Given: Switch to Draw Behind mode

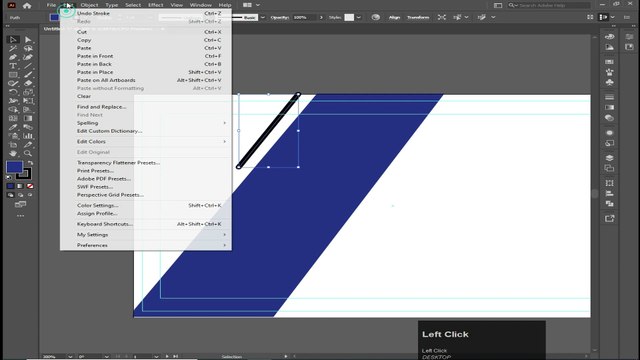Looking at the screenshot, I should click(x=20, y=195).
